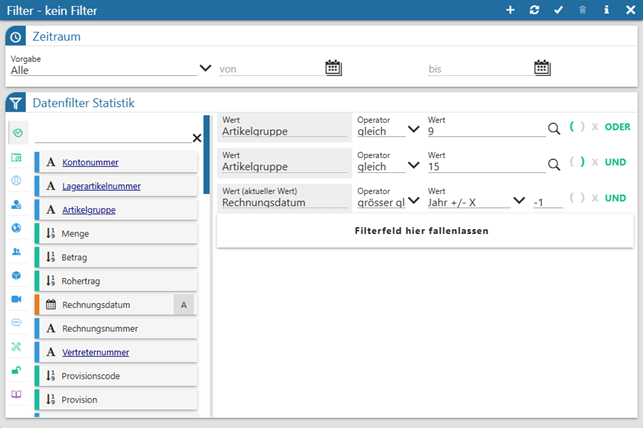Click the plus icon to add filter
643x428 pixels.
(x=510, y=10)
